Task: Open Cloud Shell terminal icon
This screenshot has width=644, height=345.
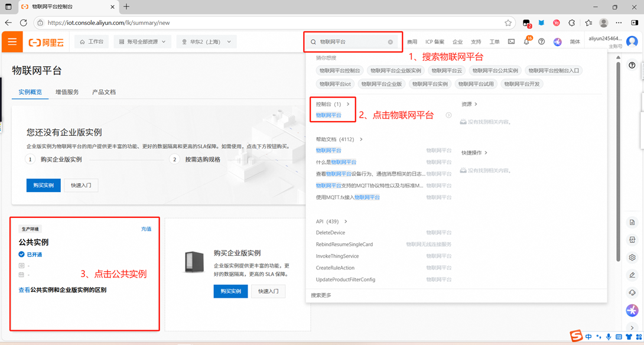Action: (x=511, y=42)
